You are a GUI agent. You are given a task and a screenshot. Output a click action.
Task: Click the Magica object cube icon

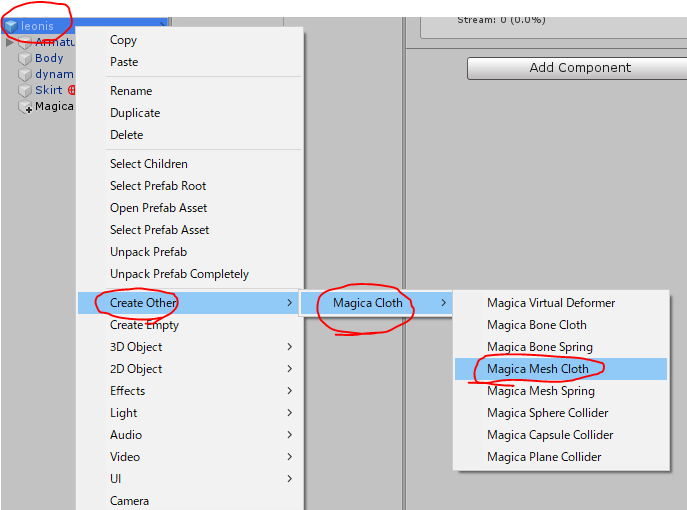(25, 106)
